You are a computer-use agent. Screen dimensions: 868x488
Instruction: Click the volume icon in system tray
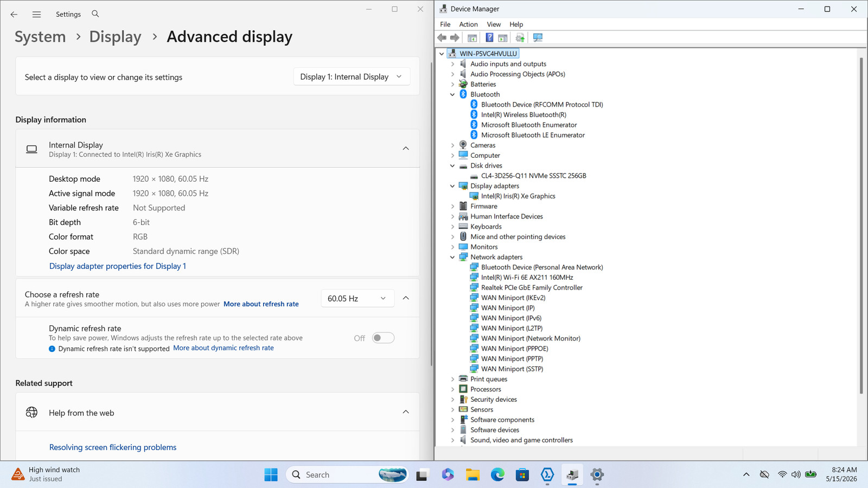(796, 474)
